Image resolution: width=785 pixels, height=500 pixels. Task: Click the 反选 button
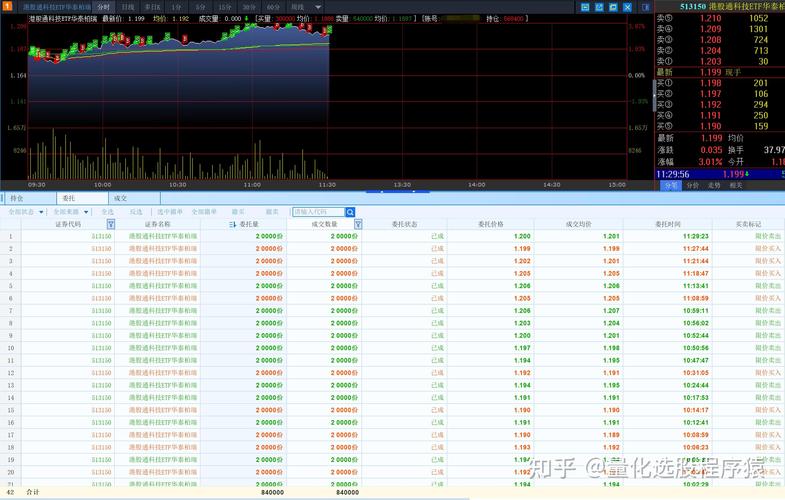(136, 212)
